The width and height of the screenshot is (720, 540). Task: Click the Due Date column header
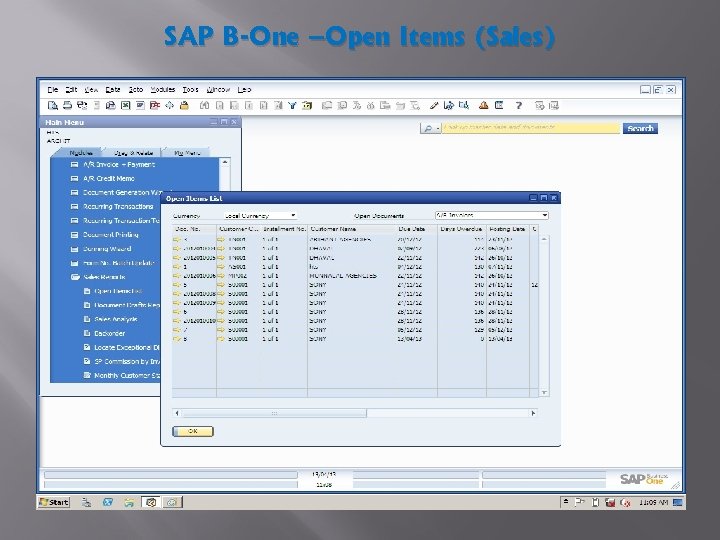(416, 229)
